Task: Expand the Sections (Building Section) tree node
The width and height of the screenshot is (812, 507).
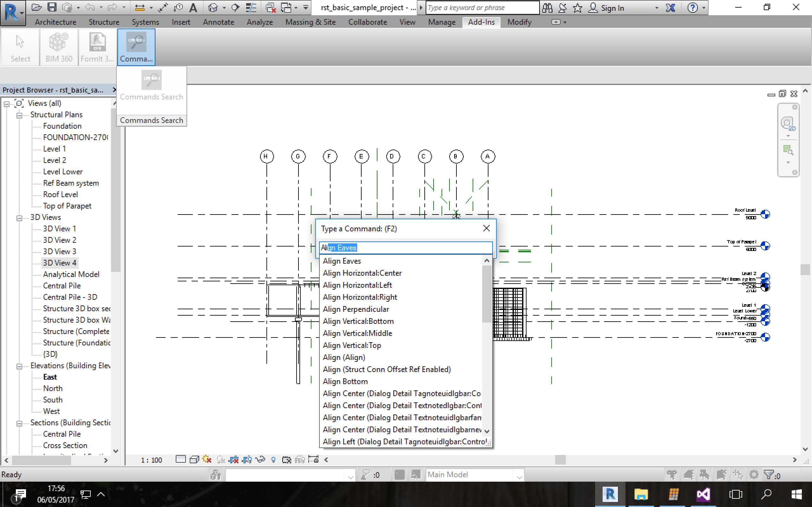Action: click(x=19, y=422)
